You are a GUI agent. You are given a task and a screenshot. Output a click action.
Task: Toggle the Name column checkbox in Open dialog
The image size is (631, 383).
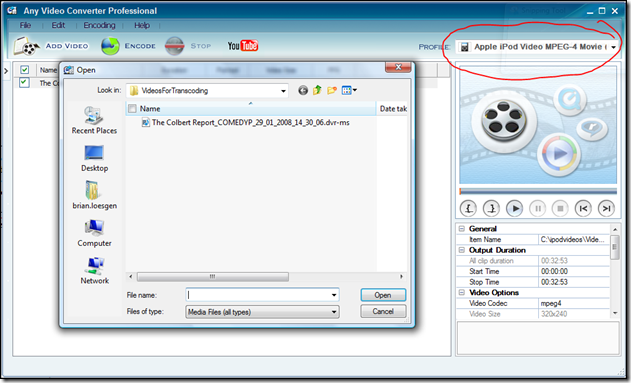(x=132, y=109)
